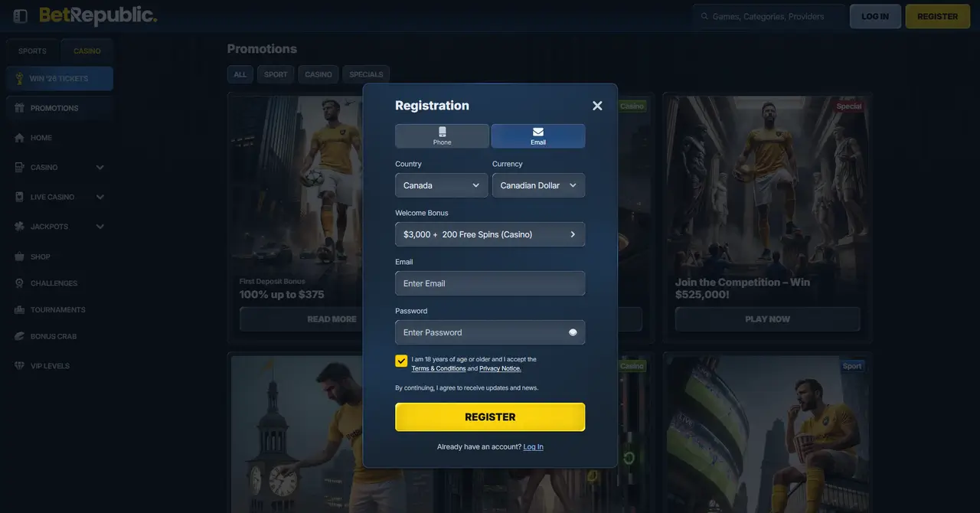The height and width of the screenshot is (513, 980).
Task: Click the Challenges icon
Action: [19, 283]
